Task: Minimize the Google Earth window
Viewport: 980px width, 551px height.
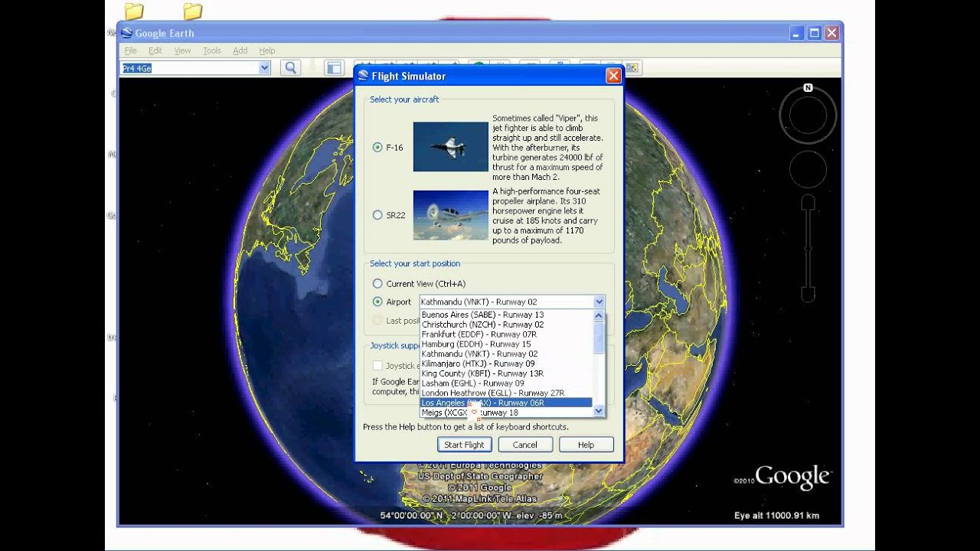Action: click(x=798, y=33)
